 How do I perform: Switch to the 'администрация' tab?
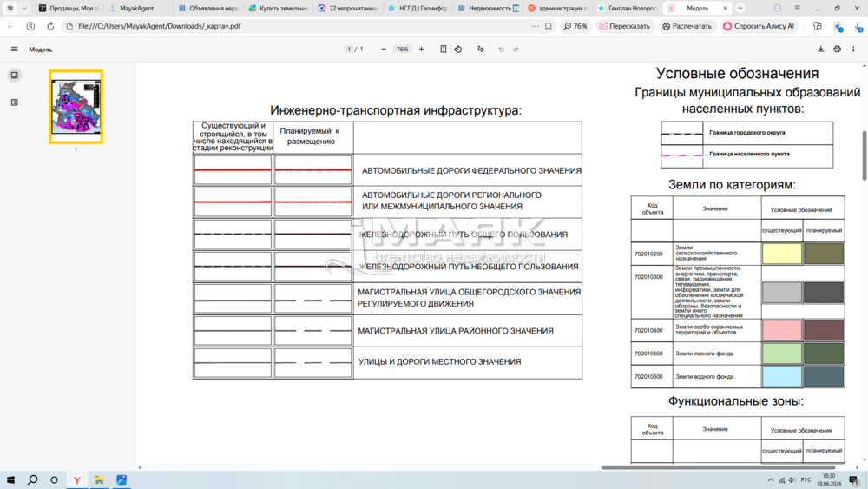coord(557,9)
